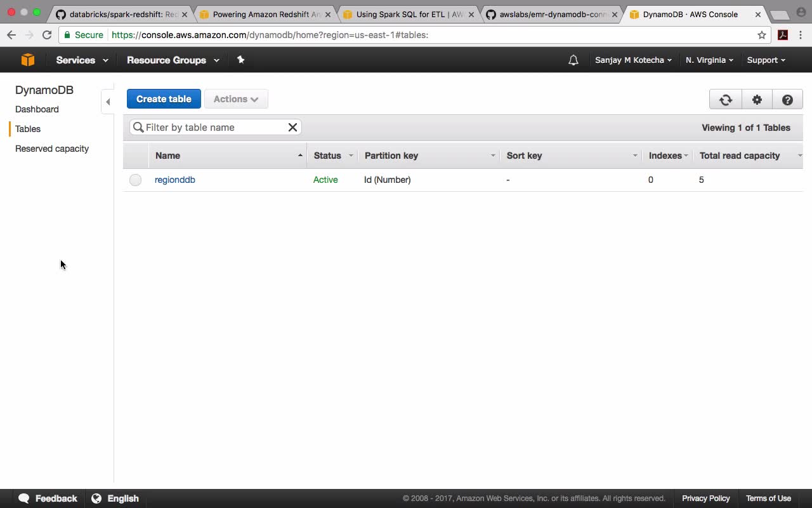The image size is (812, 508).
Task: Open the Chrome menu (three dots)
Action: [801, 35]
